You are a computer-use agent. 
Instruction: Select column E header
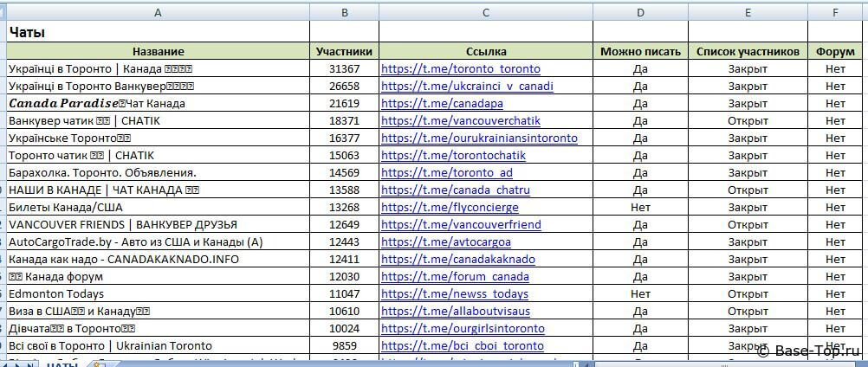pos(748,11)
